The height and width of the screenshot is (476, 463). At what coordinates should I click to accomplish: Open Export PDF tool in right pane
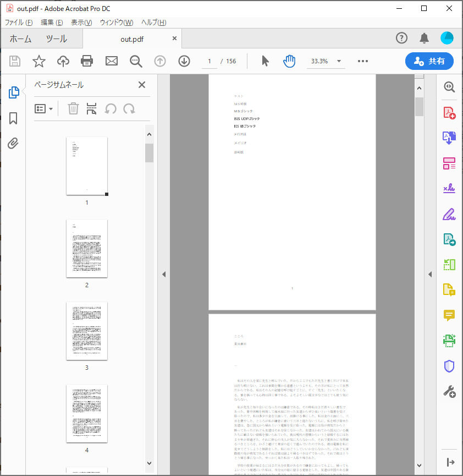449,138
